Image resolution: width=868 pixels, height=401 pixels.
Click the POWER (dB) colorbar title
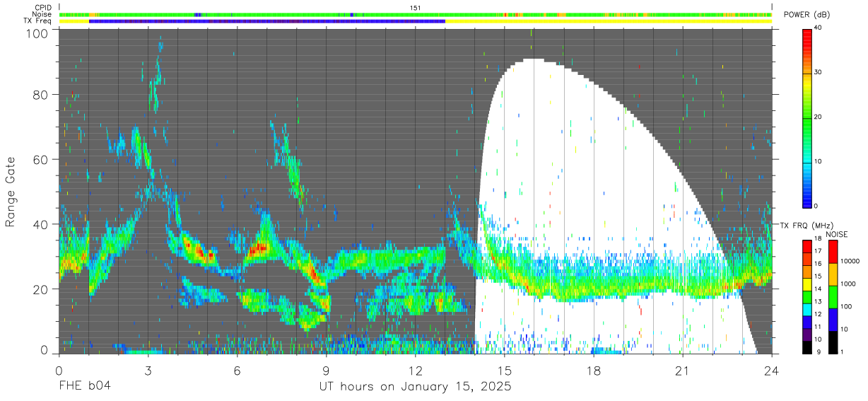click(807, 15)
